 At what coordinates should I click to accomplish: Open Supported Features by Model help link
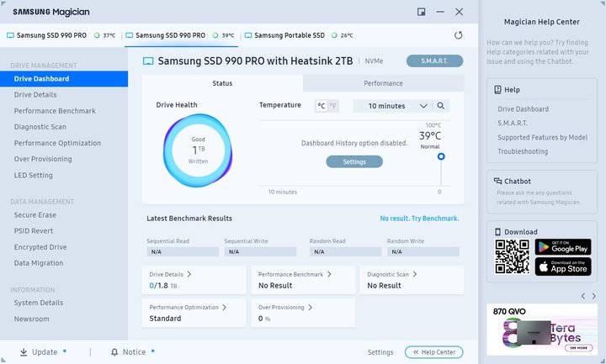click(542, 137)
